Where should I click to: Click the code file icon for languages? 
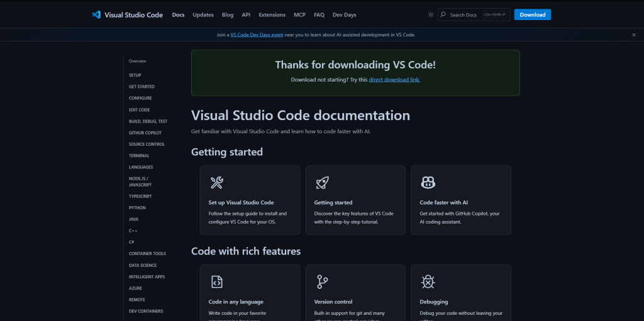pos(216,281)
